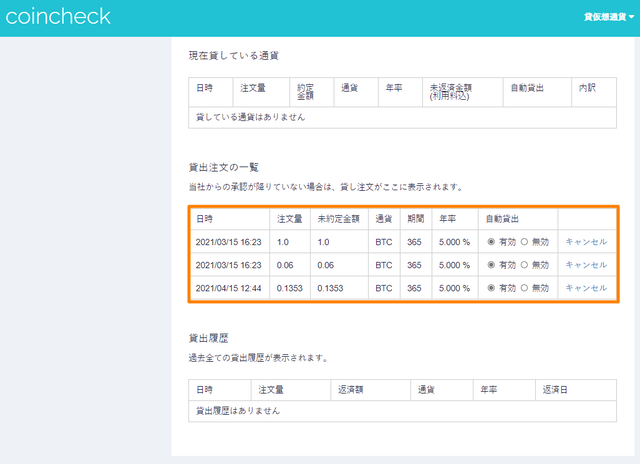Viewport: 640px width, 464px height.
Task: Click キャンセル for the 0.06 BTC order
Action: [x=586, y=265]
